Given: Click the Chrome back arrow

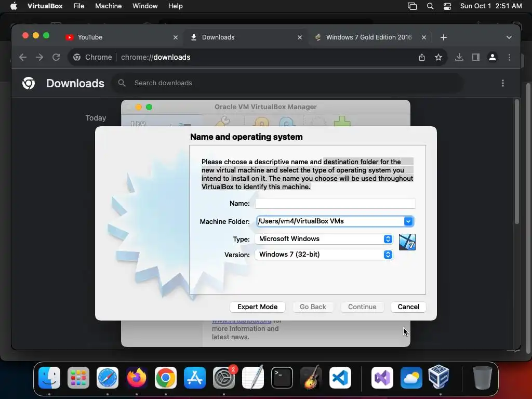Looking at the screenshot, I should click(x=23, y=57).
